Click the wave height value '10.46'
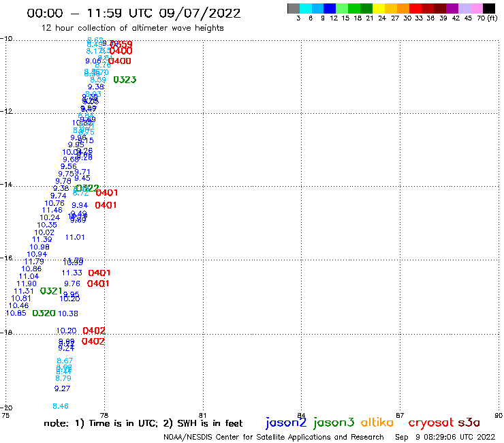The image size is (504, 443). [18, 305]
